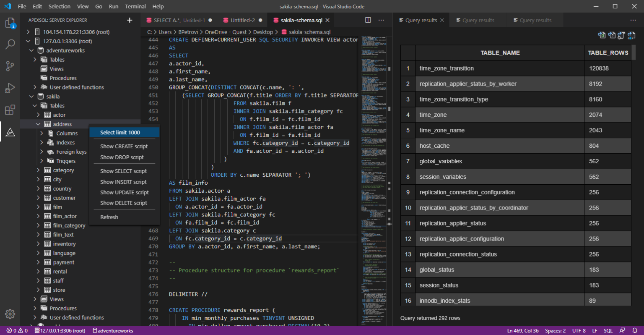Add new server connection with plus icon

click(x=130, y=20)
